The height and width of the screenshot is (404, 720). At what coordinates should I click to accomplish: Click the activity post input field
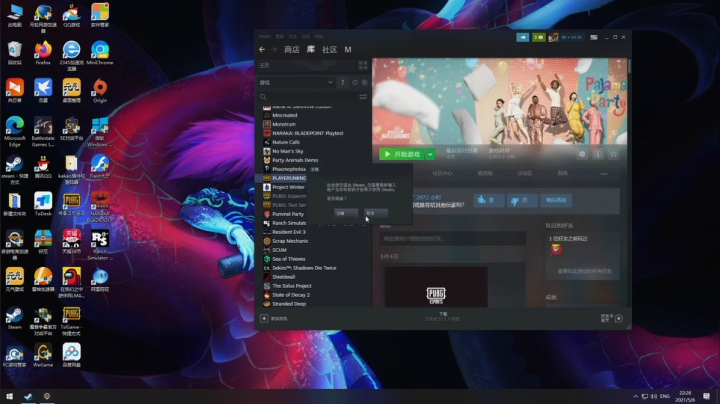tap(453, 238)
